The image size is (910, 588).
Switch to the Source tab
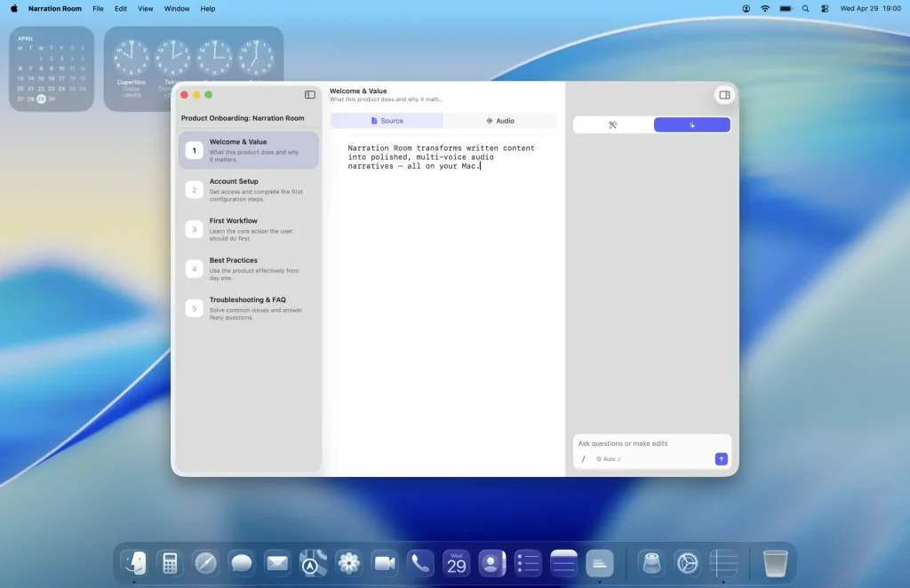coord(387,121)
